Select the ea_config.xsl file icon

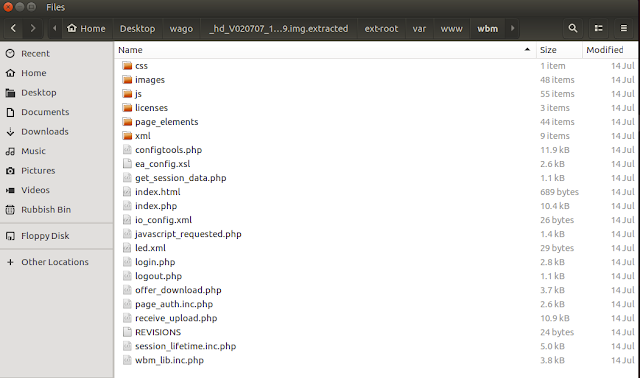127,164
